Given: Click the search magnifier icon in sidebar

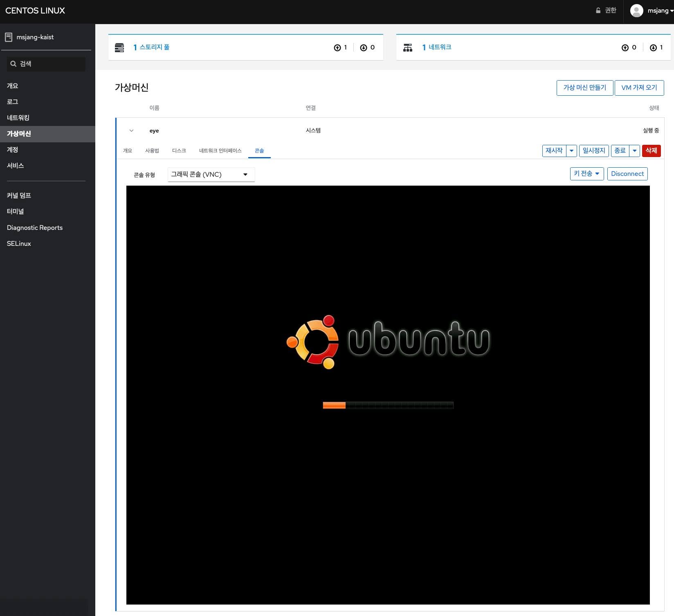Looking at the screenshot, I should click(13, 64).
